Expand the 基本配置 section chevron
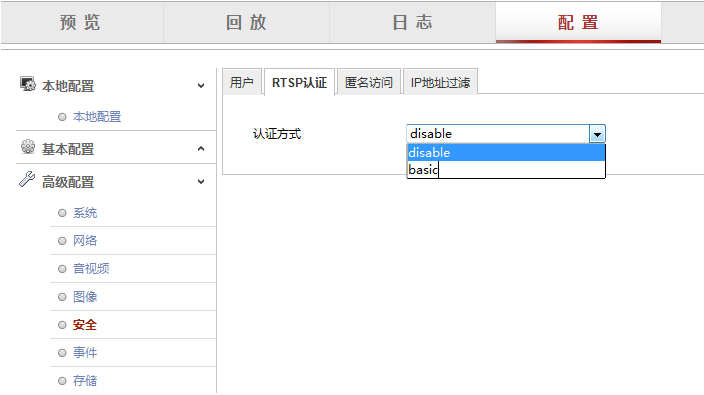The image size is (704, 395). 201,149
